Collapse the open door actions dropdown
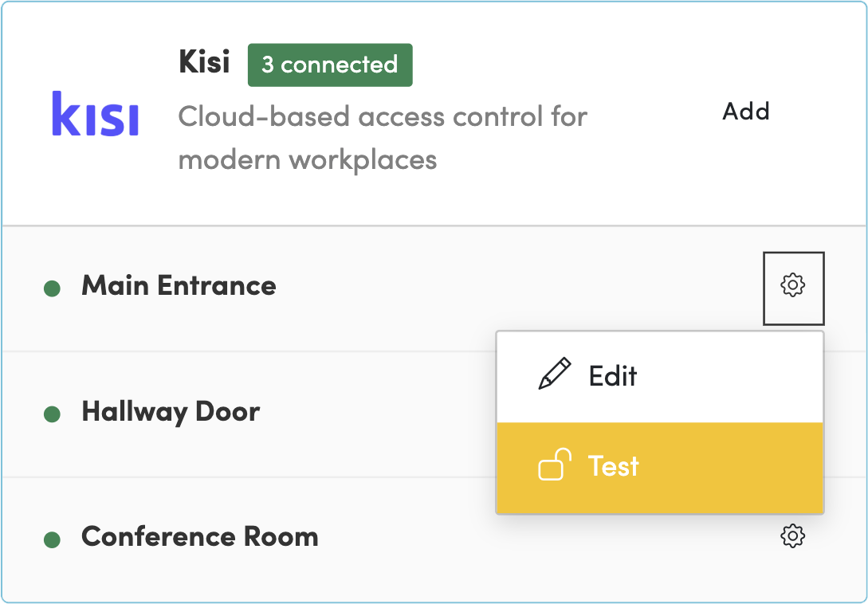The width and height of the screenshot is (868, 604). 793,288
